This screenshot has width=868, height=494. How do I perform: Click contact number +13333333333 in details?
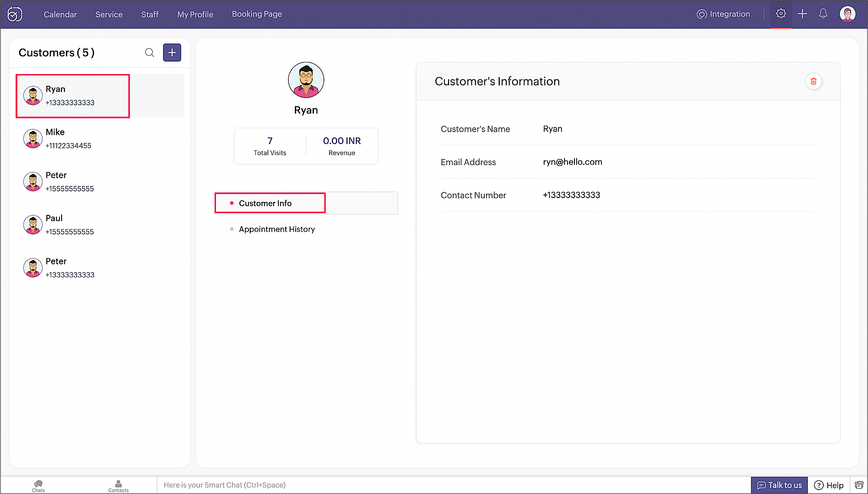tap(571, 195)
